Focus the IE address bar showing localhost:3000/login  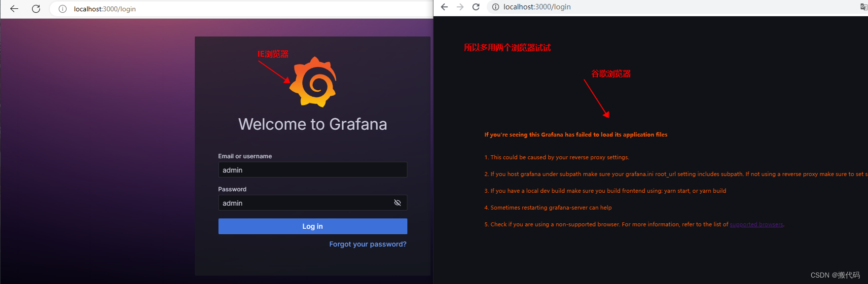coord(242,9)
